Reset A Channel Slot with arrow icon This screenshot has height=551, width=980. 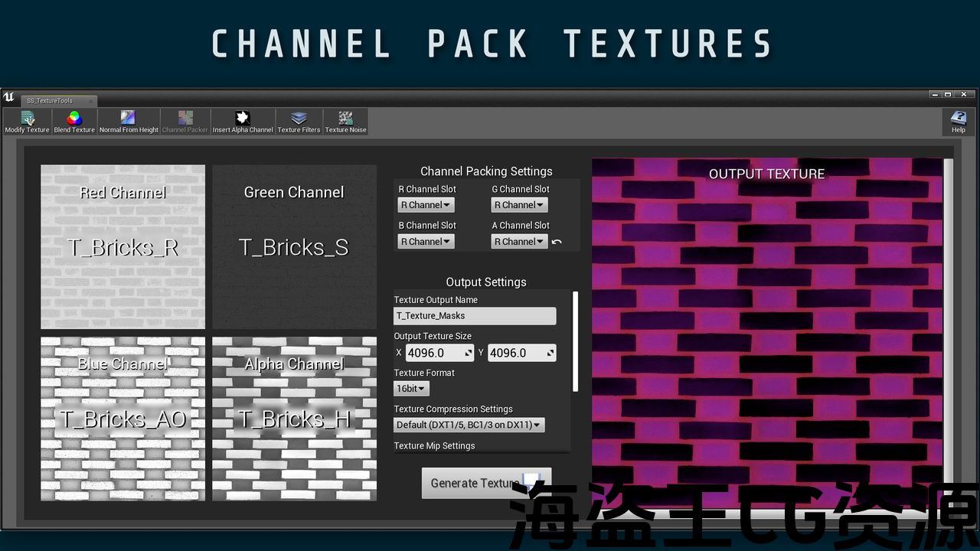(557, 242)
